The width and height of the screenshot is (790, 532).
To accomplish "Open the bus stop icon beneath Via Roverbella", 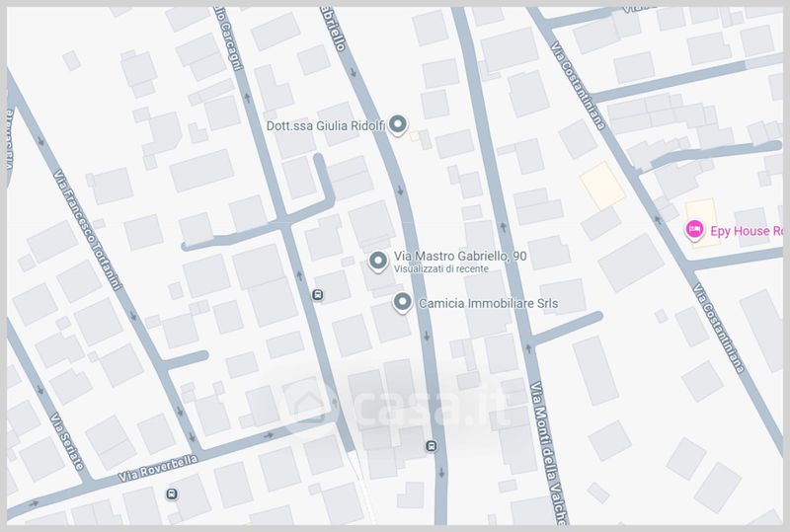I will (172, 494).
